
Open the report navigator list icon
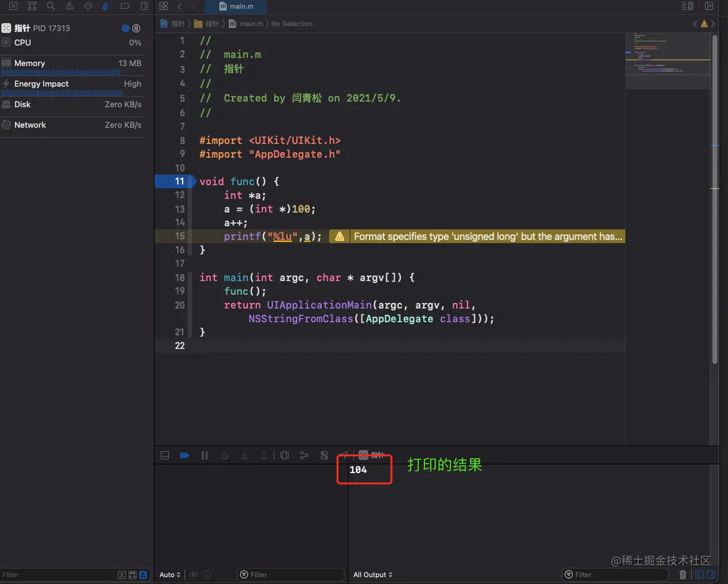(144, 6)
